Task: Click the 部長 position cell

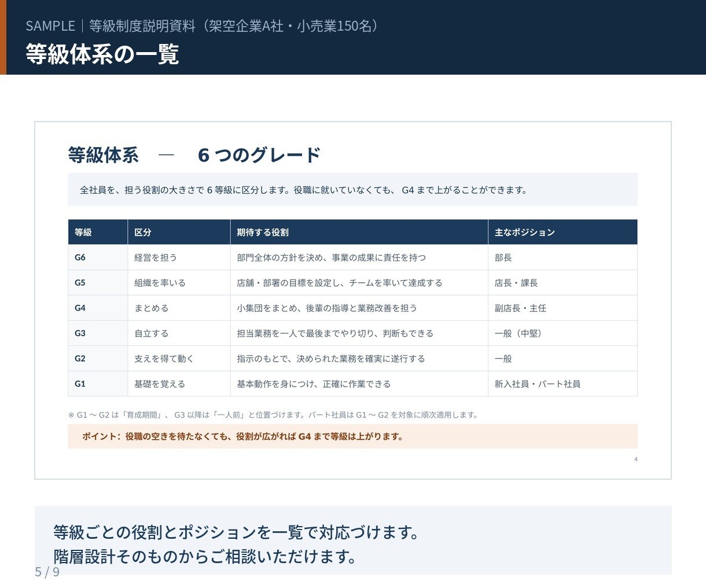Action: pyautogui.click(x=562, y=258)
